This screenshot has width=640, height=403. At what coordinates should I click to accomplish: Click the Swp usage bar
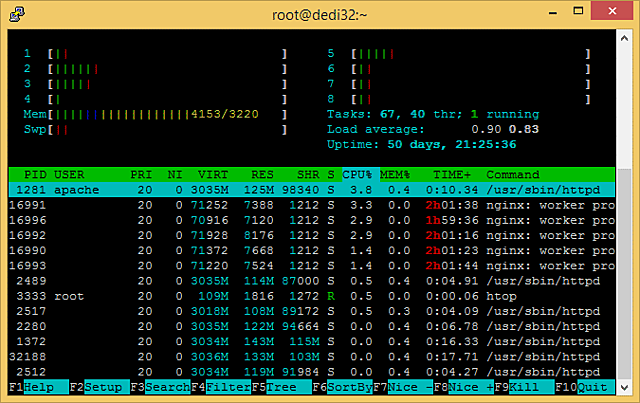tap(156, 129)
